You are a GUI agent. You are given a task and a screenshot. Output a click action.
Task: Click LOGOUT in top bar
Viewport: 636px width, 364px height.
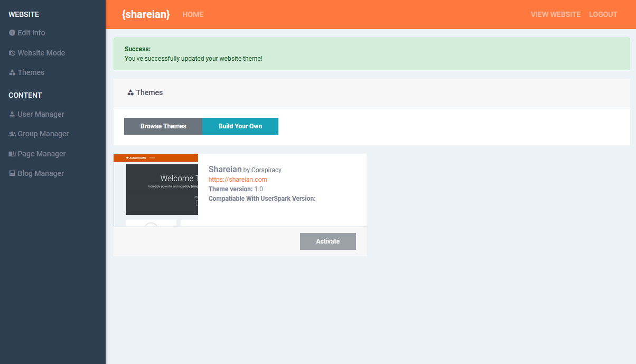[603, 14]
